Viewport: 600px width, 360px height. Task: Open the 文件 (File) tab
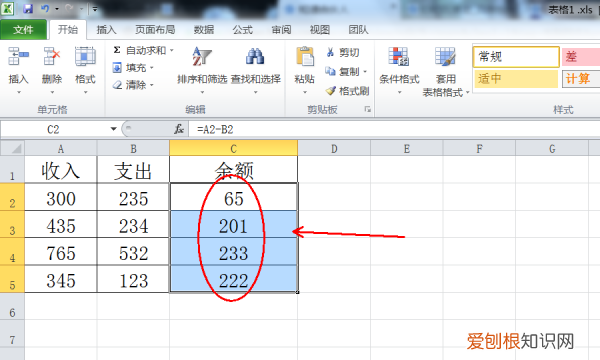coord(23,29)
